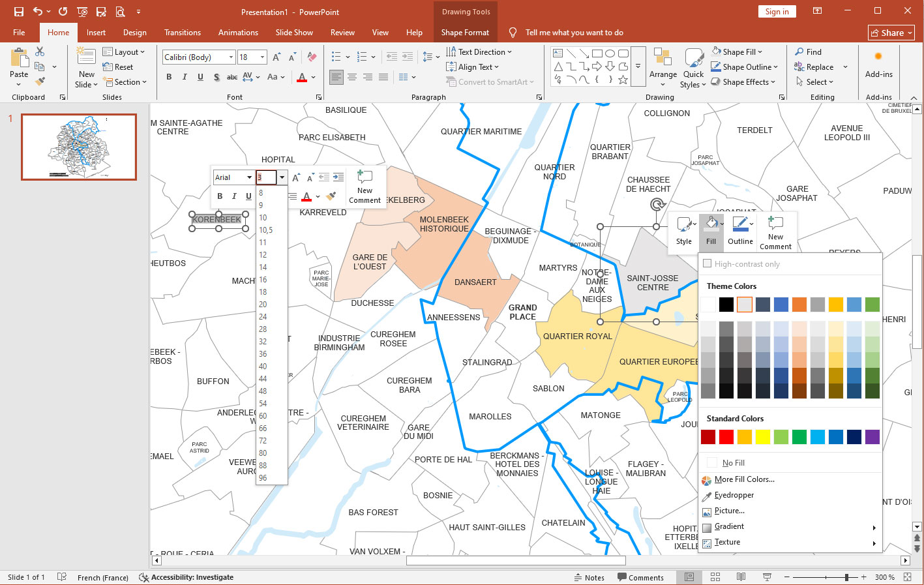Select font size 24 in the list

(263, 316)
